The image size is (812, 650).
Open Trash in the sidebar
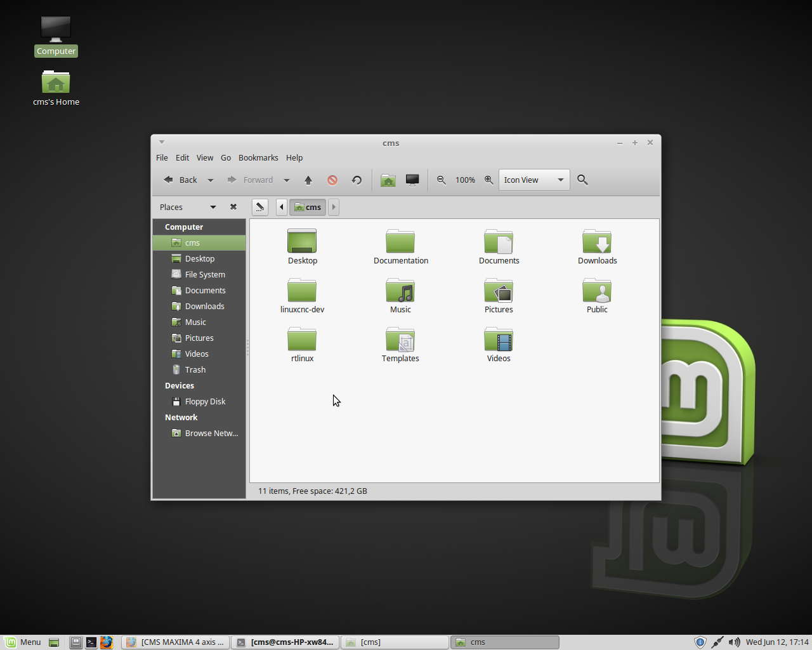pyautogui.click(x=199, y=370)
